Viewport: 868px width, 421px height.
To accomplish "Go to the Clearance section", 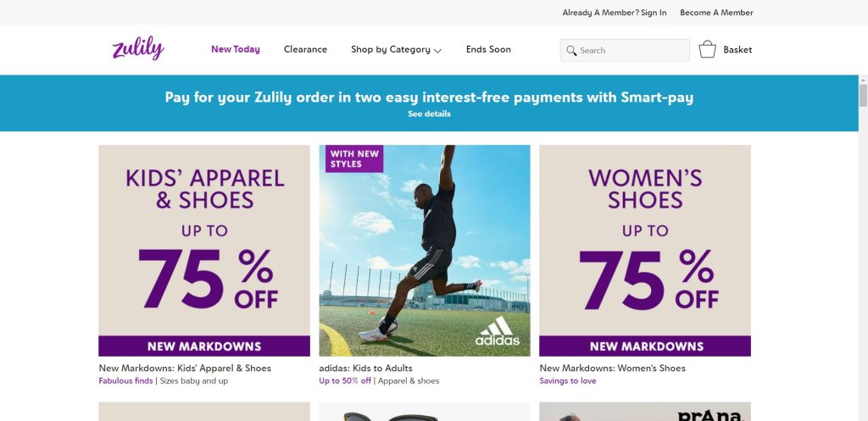I will pyautogui.click(x=305, y=50).
